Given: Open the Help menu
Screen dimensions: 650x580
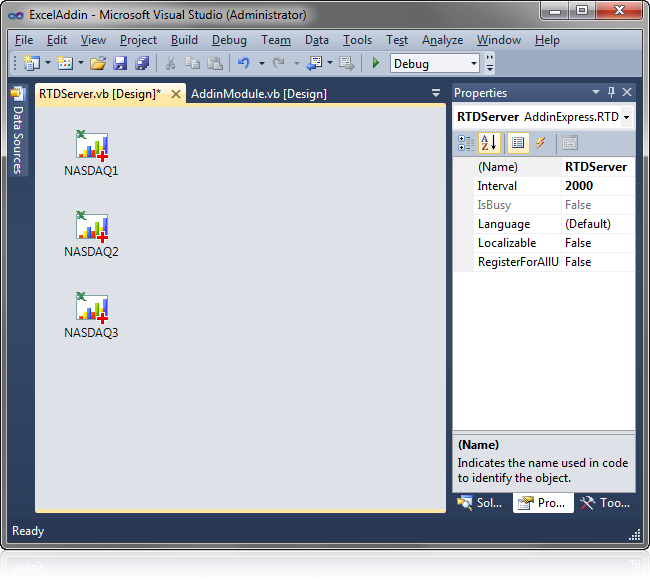Looking at the screenshot, I should click(547, 40).
